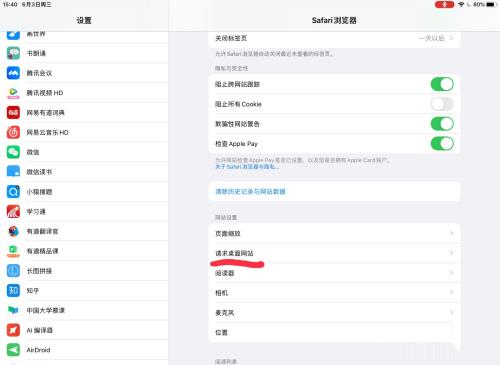Open the 页面缩放 setting label
The image size is (500, 365).
(228, 233)
